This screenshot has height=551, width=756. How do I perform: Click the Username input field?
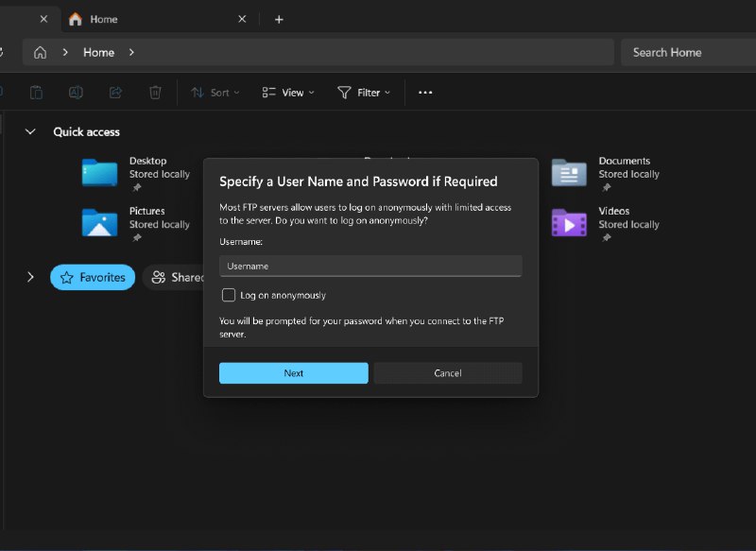click(370, 266)
